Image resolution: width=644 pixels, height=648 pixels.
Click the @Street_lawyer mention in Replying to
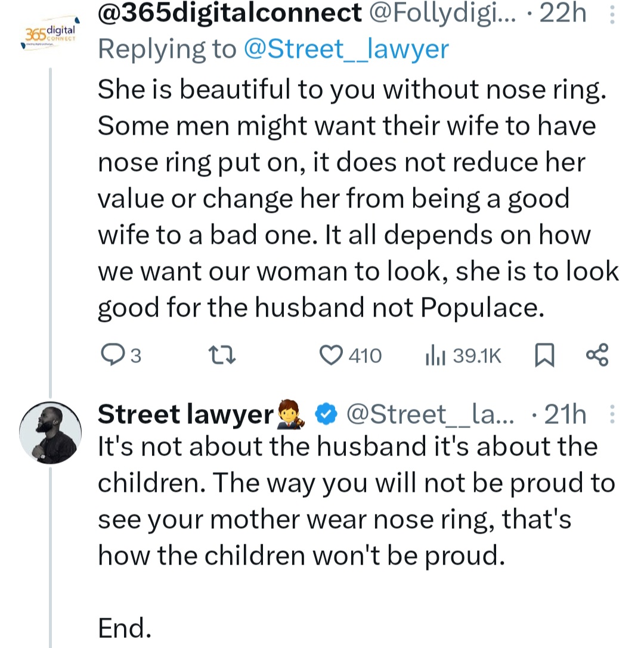click(346, 49)
